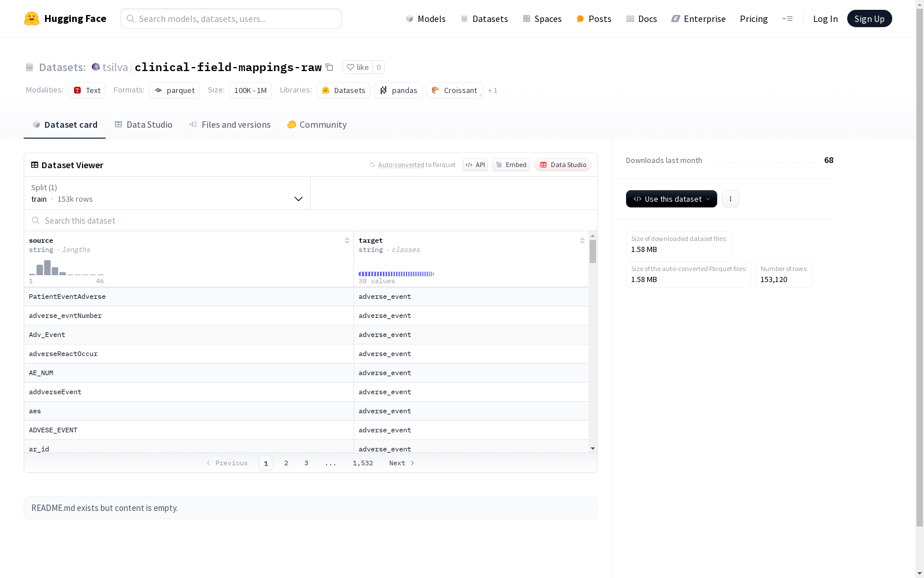Switch to the Data Studio tab

click(x=143, y=125)
